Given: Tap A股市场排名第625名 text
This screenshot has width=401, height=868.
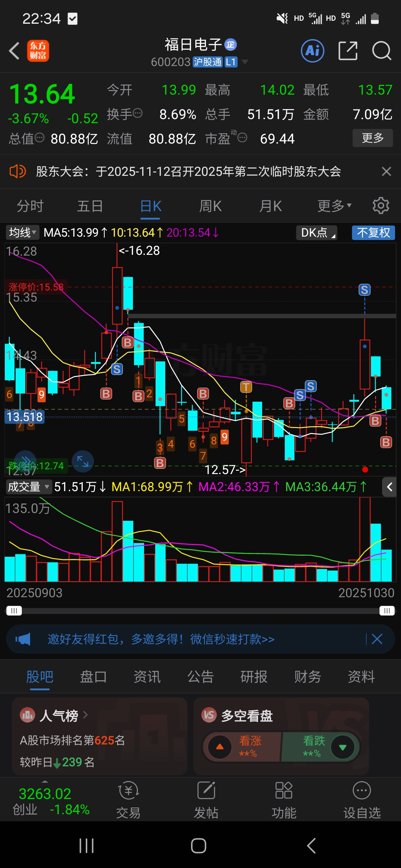Looking at the screenshot, I should [x=72, y=740].
